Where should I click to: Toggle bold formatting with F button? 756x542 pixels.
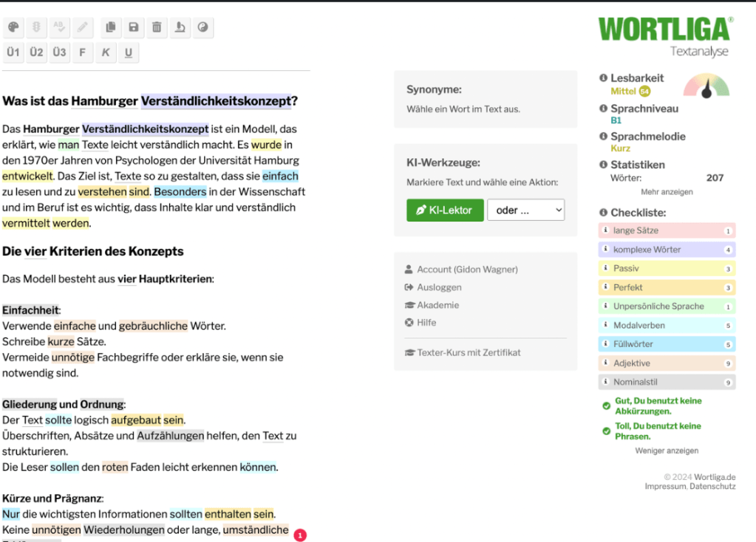(82, 52)
